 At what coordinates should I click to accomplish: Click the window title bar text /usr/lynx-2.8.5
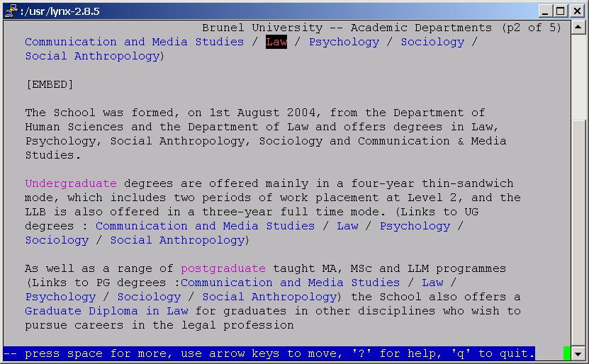pos(60,11)
